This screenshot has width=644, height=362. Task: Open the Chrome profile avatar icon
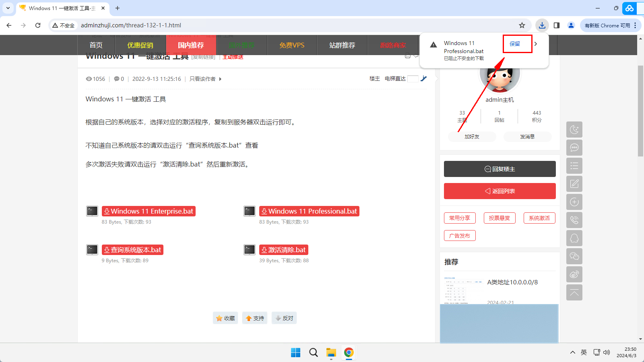(571, 25)
